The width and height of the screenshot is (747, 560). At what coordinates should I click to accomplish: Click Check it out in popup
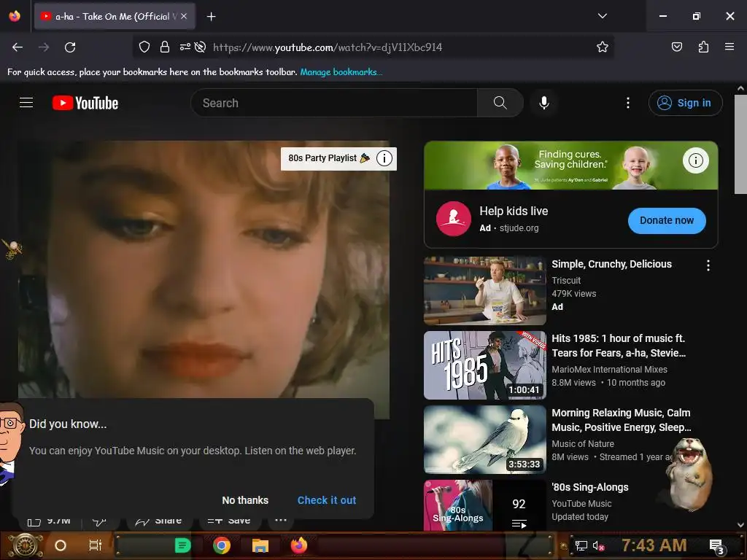click(x=327, y=500)
